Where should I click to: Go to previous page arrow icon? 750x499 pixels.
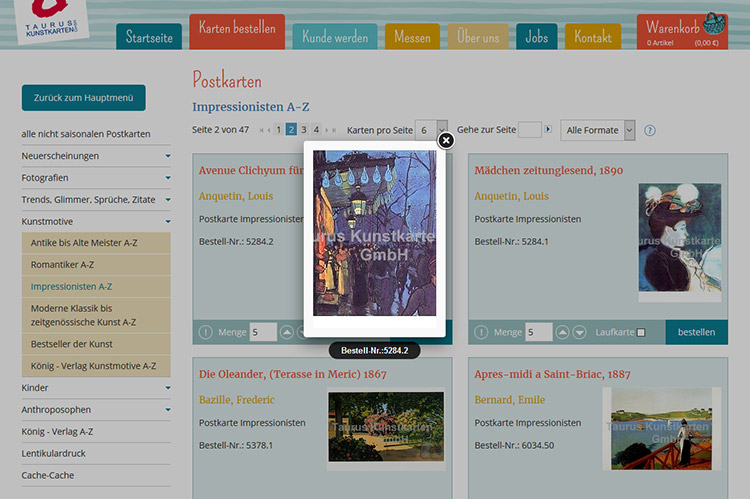[x=269, y=130]
